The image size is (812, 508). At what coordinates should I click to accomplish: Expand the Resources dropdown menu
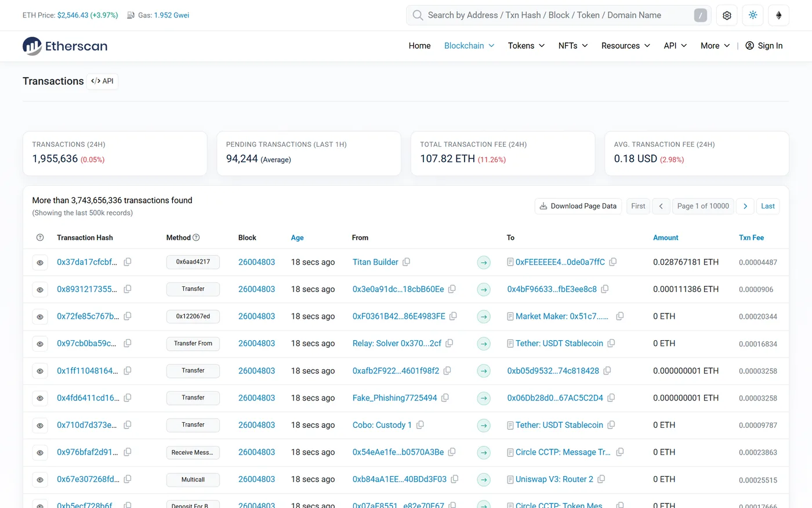(x=626, y=46)
